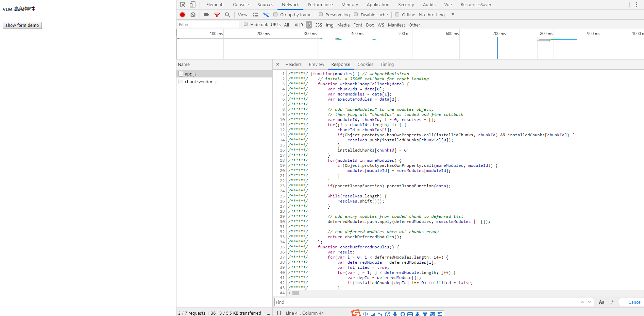This screenshot has width=644, height=316.
Task: Enable the Preserve log checkbox
Action: [x=321, y=14]
